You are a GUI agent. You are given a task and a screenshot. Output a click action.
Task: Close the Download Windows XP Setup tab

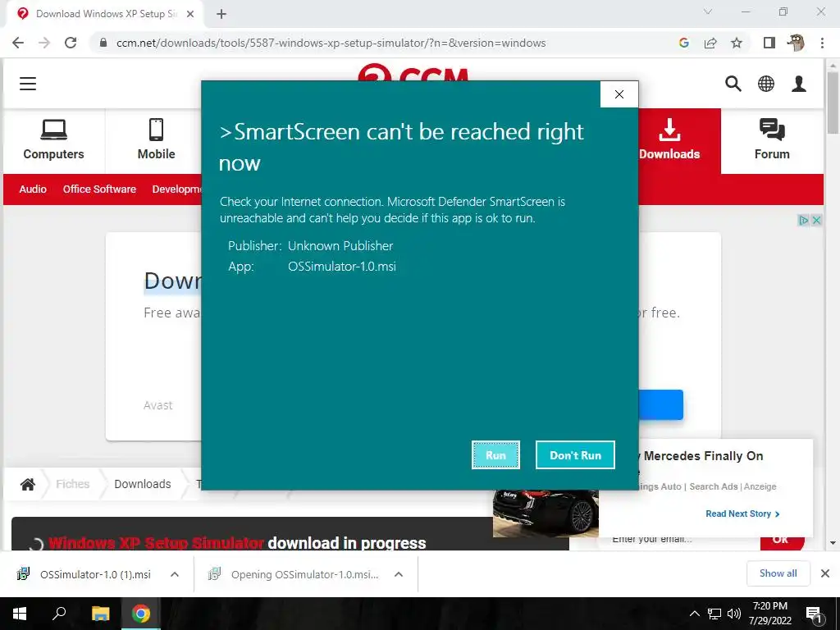(x=190, y=15)
